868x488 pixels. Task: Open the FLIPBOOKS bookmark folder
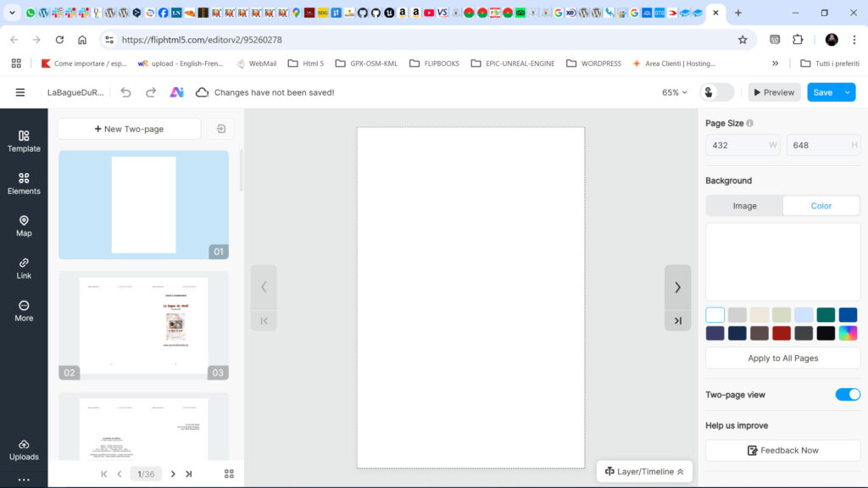(435, 64)
